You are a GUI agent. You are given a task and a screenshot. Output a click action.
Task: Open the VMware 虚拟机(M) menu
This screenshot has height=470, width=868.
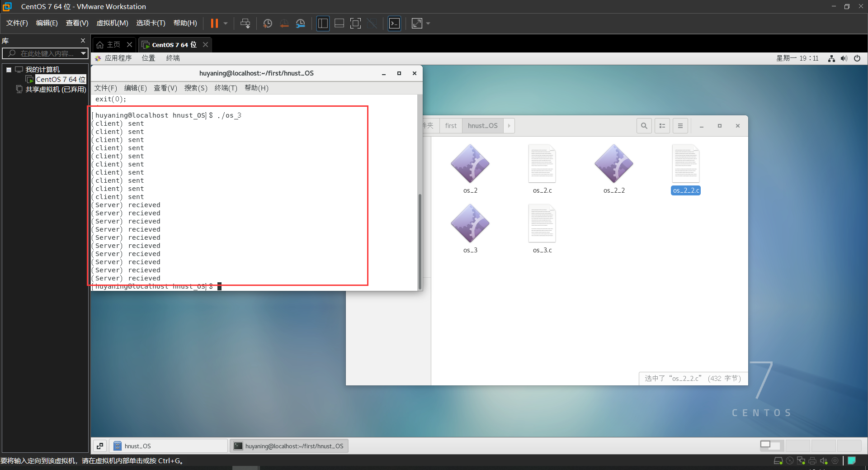coord(113,23)
